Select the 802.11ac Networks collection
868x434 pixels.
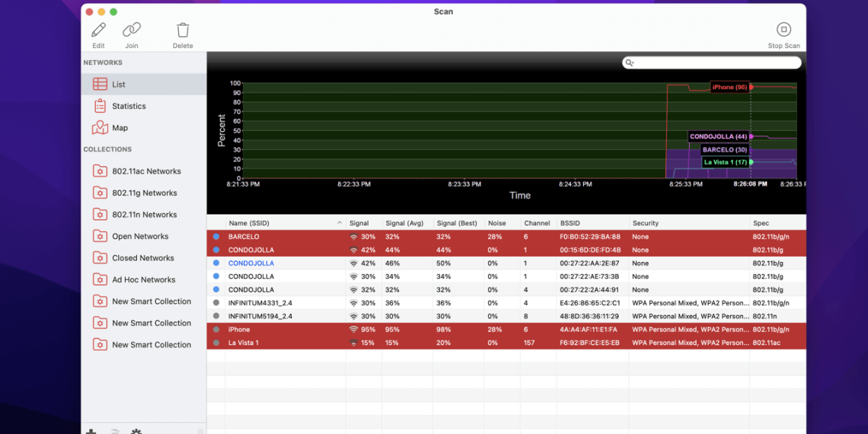click(146, 171)
